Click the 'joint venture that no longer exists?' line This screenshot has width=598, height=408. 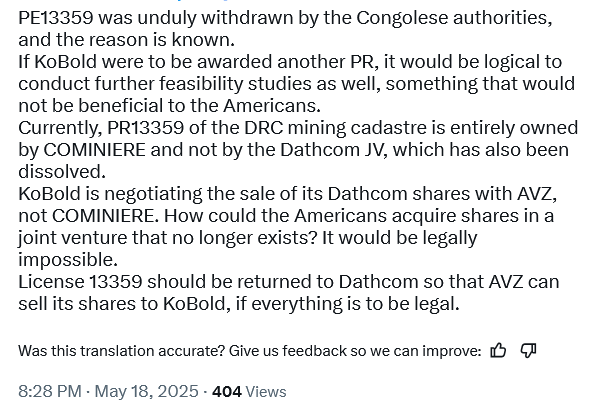point(167,238)
